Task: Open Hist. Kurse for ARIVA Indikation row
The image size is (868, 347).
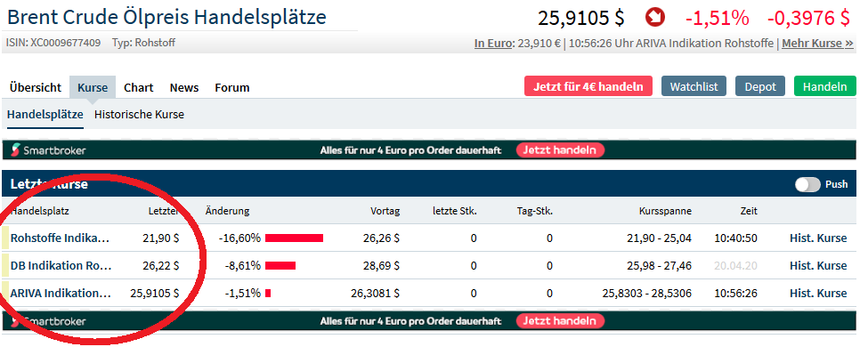Action: (x=818, y=293)
